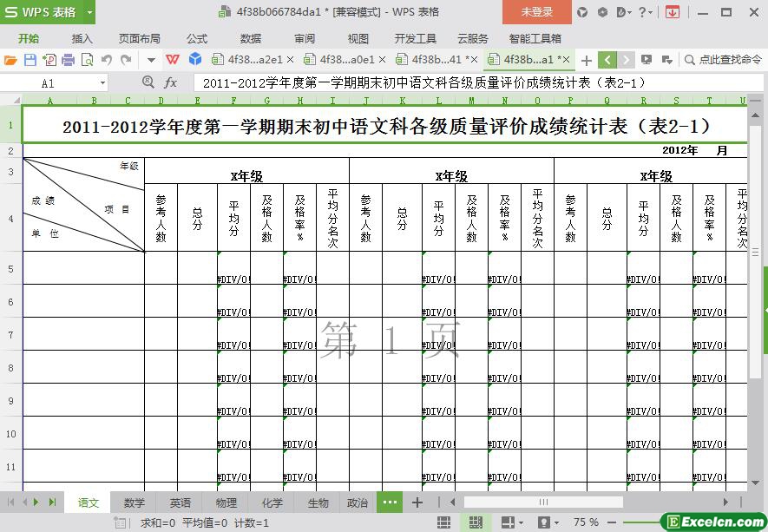Open the window list dropdown icon by tabs
Viewport: 768px width, 532px height.
(x=666, y=60)
